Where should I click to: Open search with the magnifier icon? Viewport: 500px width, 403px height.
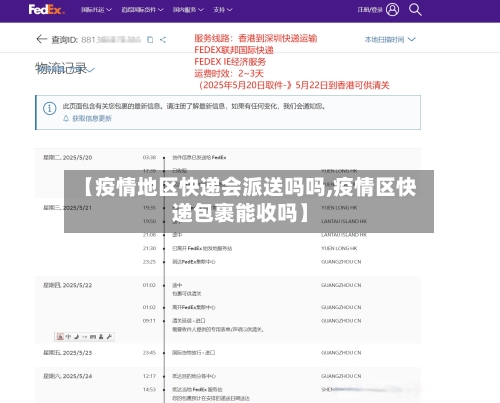(415, 10)
